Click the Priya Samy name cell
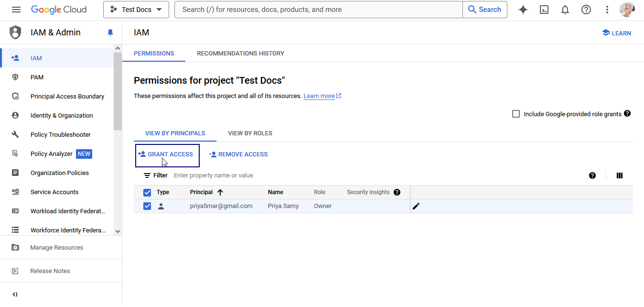 (x=283, y=206)
